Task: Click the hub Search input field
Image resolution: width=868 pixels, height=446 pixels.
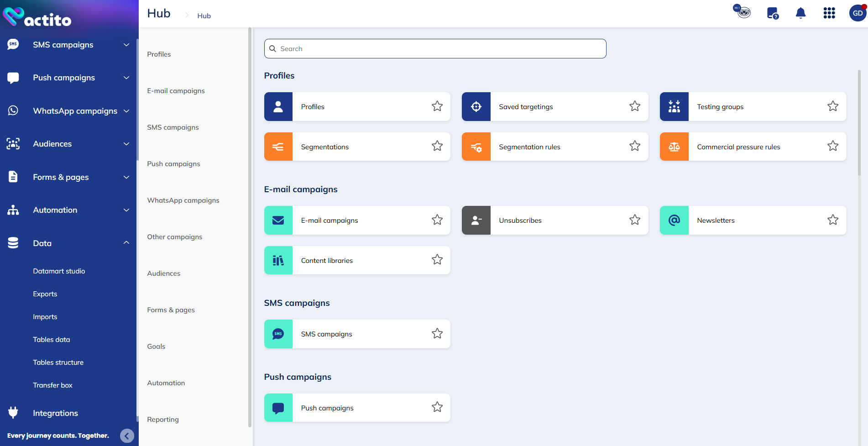Action: [435, 49]
